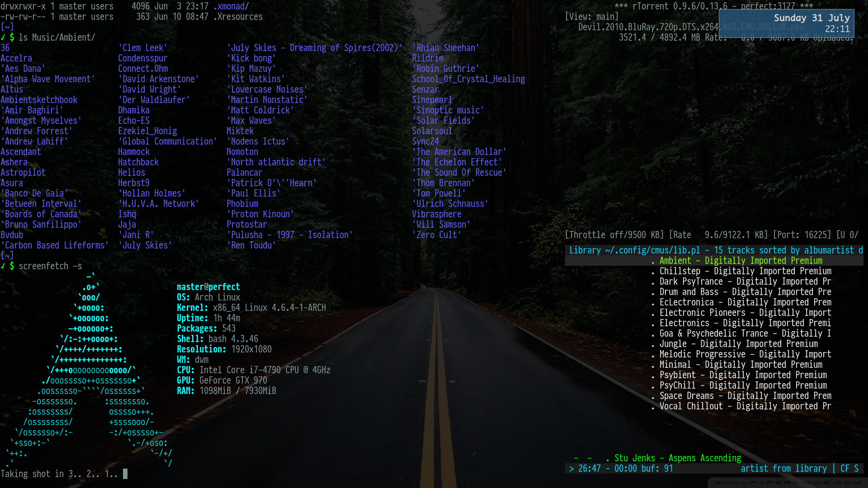Click .Xresources file listing line
This screenshot has width=868, height=488.
point(132,17)
